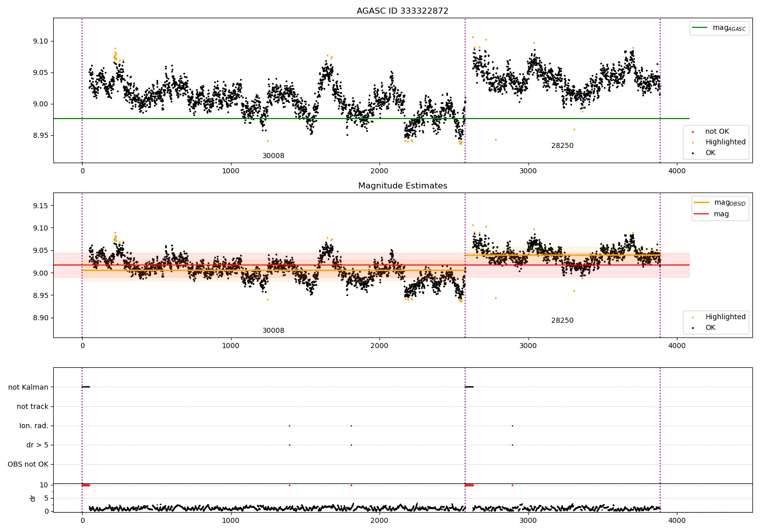Click the 10 tick on the dr axis
Screen dimensions: 760x532
pyautogui.click(x=44, y=485)
